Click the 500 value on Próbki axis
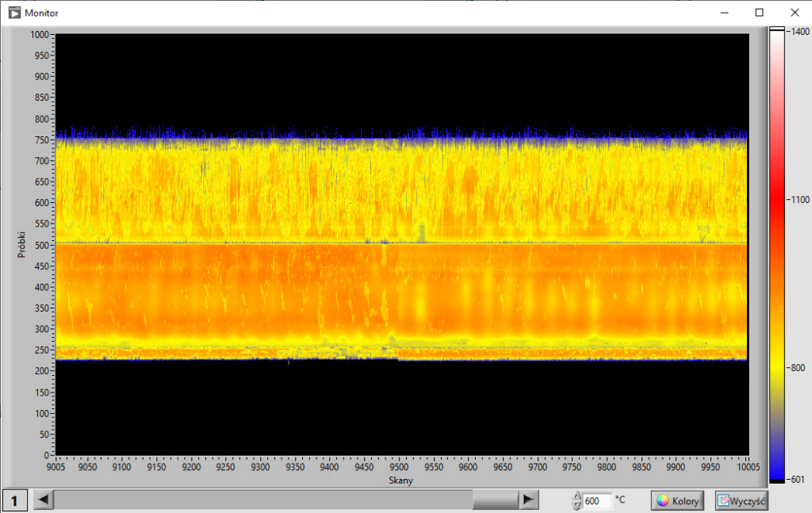This screenshot has width=812, height=513. [x=41, y=245]
